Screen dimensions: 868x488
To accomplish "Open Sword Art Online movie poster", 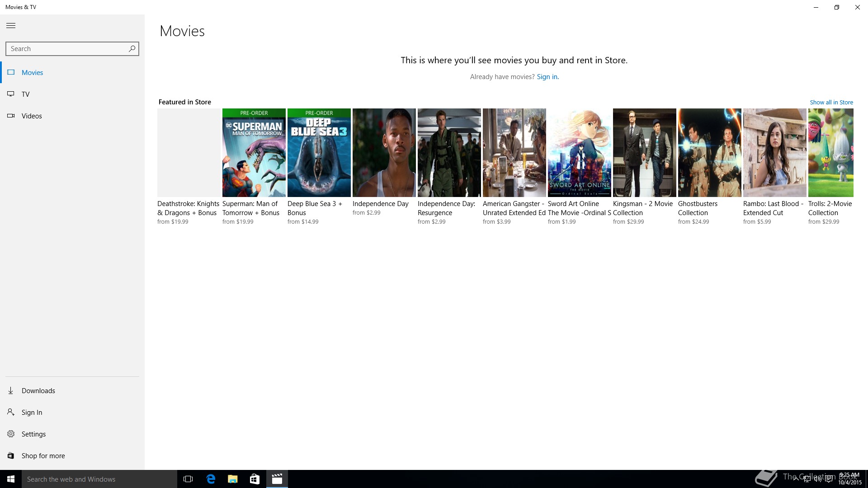I will [x=580, y=153].
